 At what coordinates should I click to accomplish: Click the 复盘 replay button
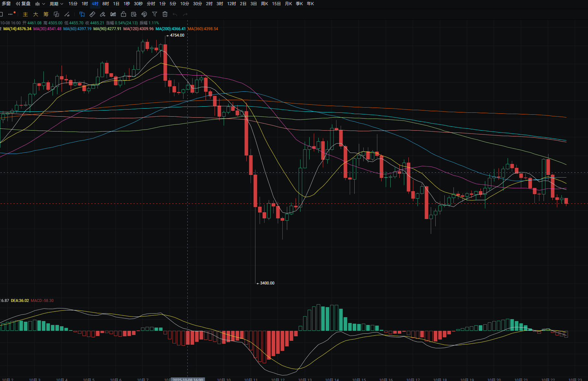point(23,4)
